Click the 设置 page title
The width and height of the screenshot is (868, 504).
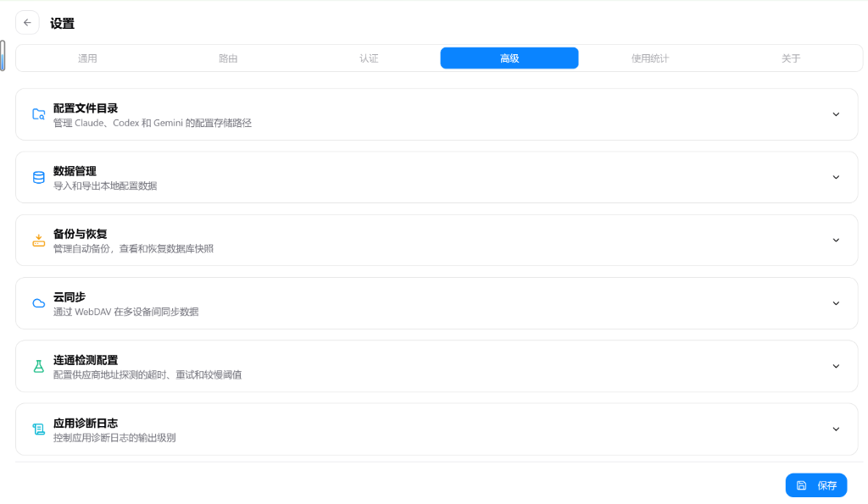click(62, 23)
